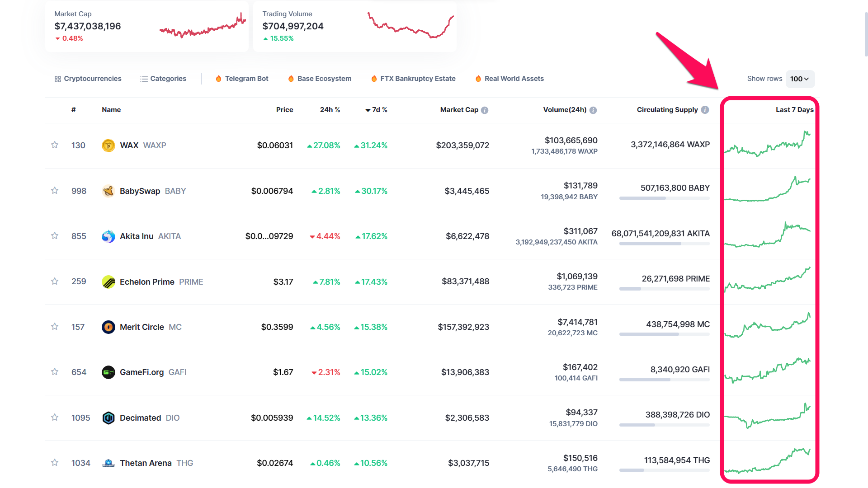Screen dimensions: 868x488
Task: Click the Volume(24h) info icon
Action: [x=593, y=110]
